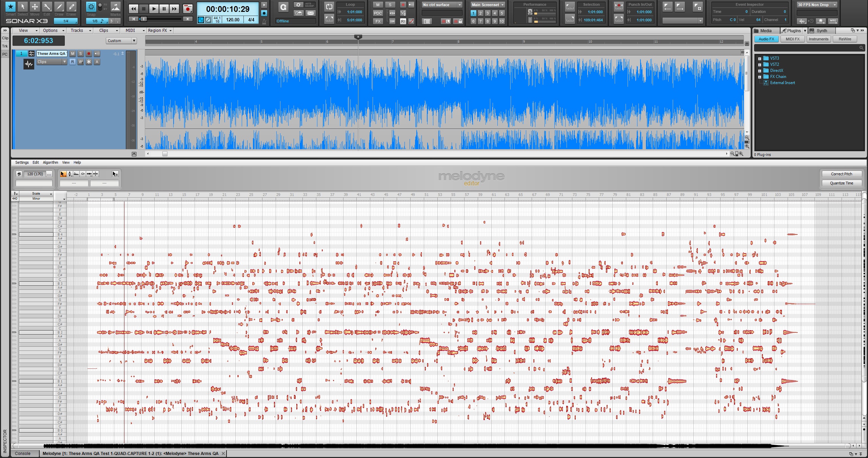
Task: Toggle input echo on track 1
Action: click(97, 54)
